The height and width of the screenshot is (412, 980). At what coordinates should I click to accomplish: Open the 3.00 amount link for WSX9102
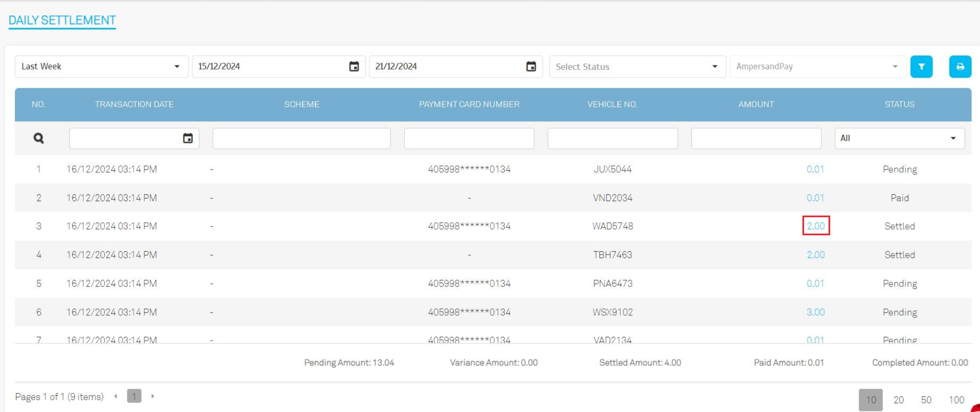(815, 312)
